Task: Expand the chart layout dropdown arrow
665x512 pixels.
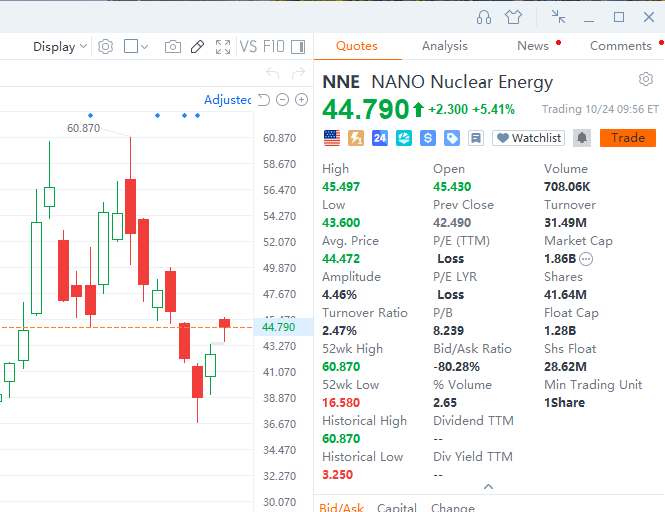Action: (144, 47)
